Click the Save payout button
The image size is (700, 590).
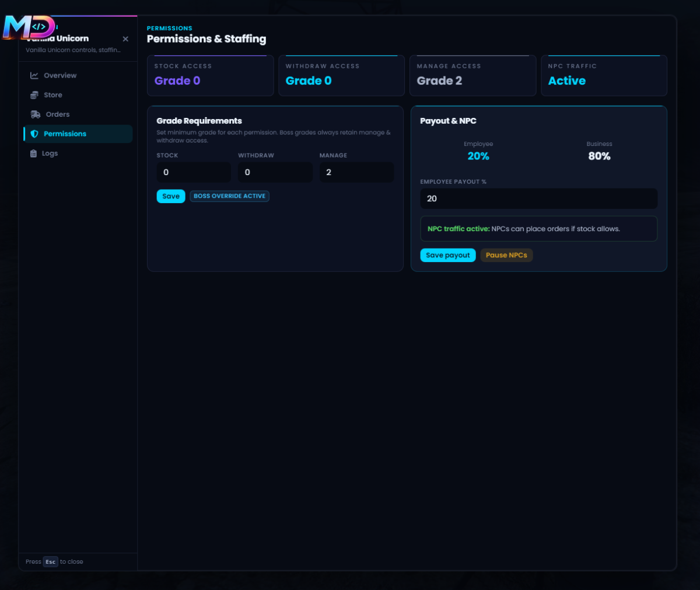tap(448, 255)
